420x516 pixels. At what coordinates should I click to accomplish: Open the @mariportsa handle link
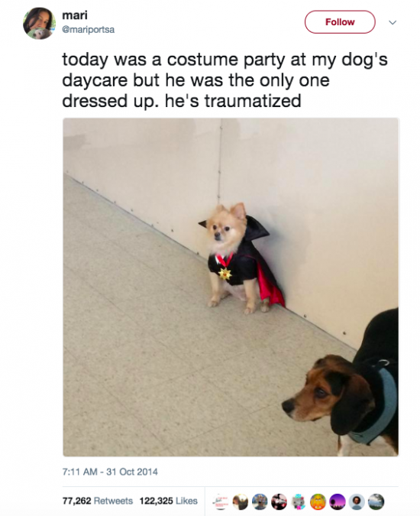tap(89, 30)
